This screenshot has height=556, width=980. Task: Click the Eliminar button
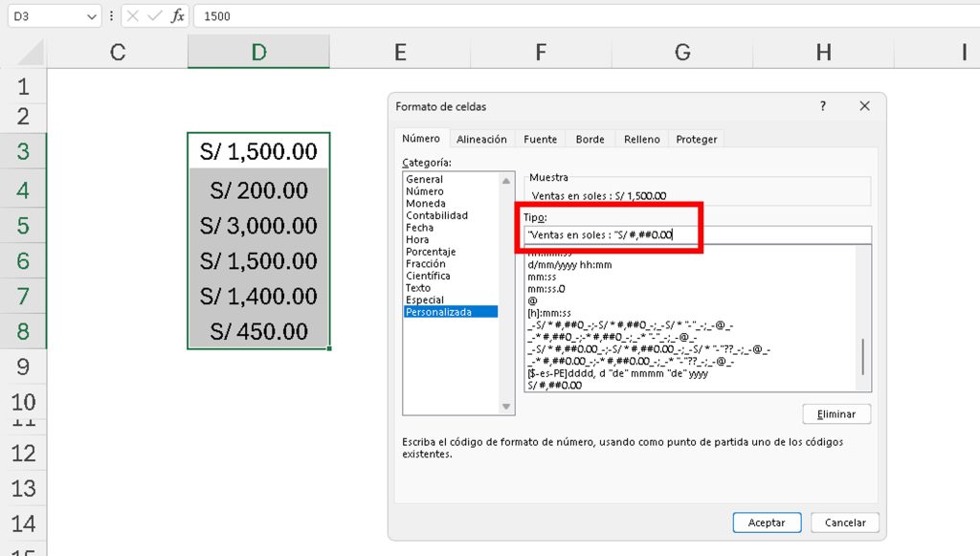click(x=836, y=414)
